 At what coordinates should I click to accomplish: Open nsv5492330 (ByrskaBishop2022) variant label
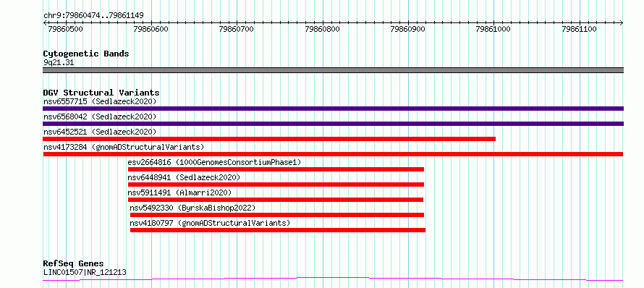(192, 208)
